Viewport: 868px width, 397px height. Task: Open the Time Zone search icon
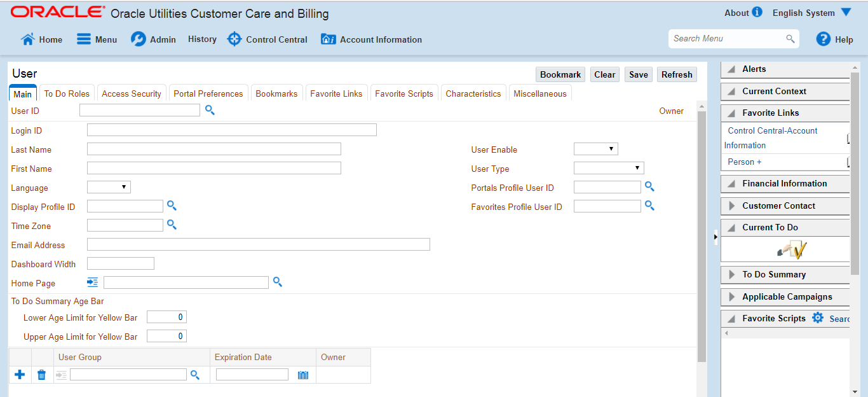[172, 225]
